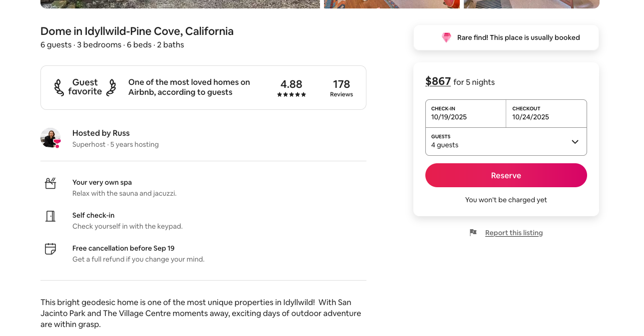Click the self check-in door icon

(50, 216)
